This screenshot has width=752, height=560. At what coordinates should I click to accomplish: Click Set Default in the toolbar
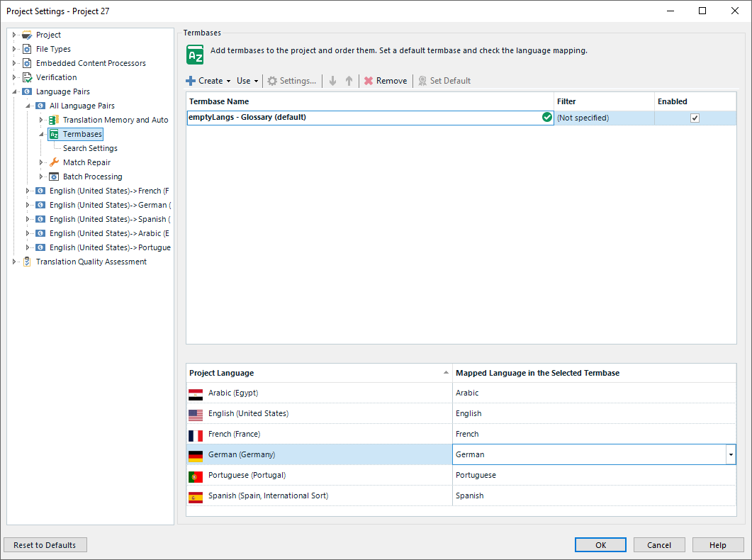pos(444,81)
